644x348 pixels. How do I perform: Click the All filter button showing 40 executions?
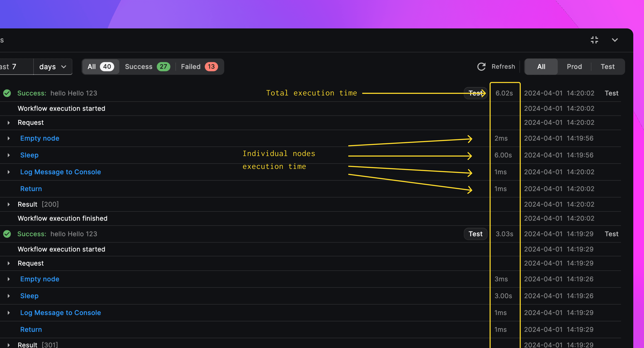99,66
